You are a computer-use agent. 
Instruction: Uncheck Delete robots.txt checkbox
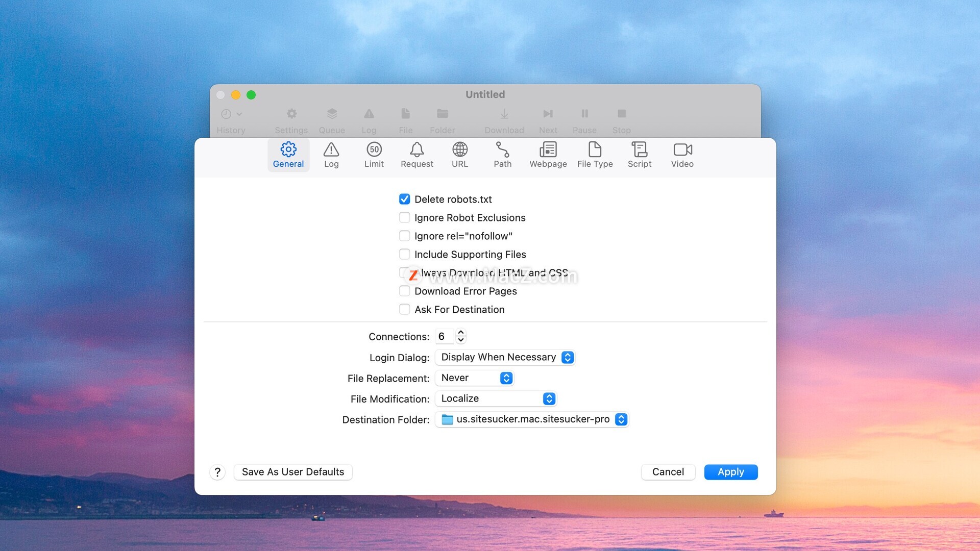point(404,199)
